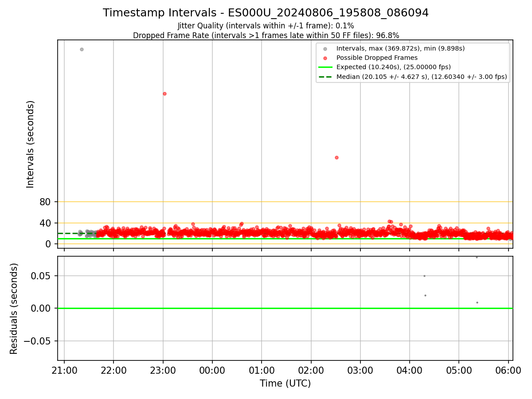
Task: Click the x-axis tick label "21:00"
Action: [x=64, y=370]
